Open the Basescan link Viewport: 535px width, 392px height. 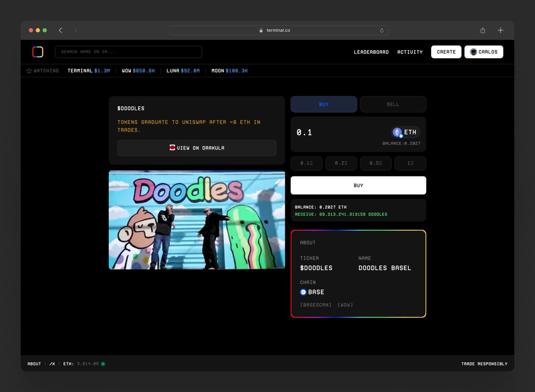point(316,305)
